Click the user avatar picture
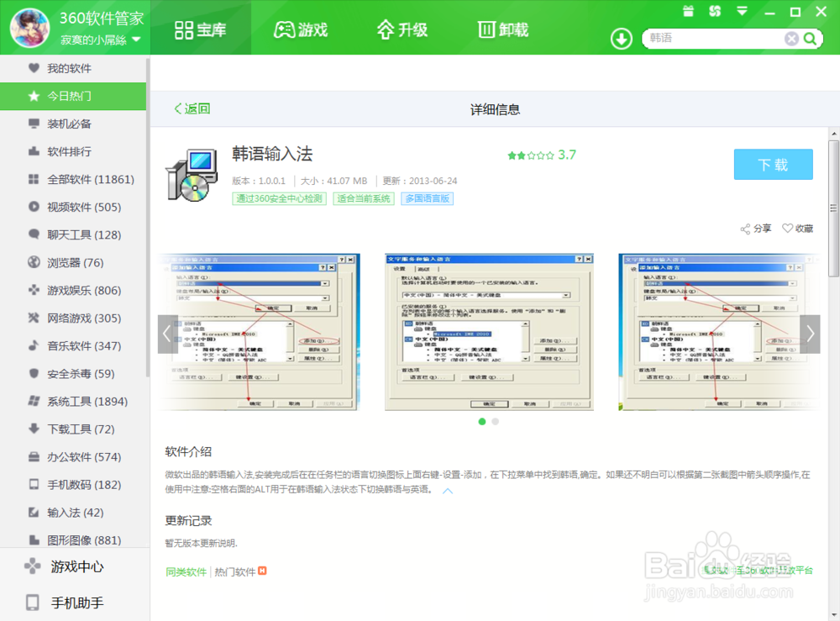 [x=30, y=28]
